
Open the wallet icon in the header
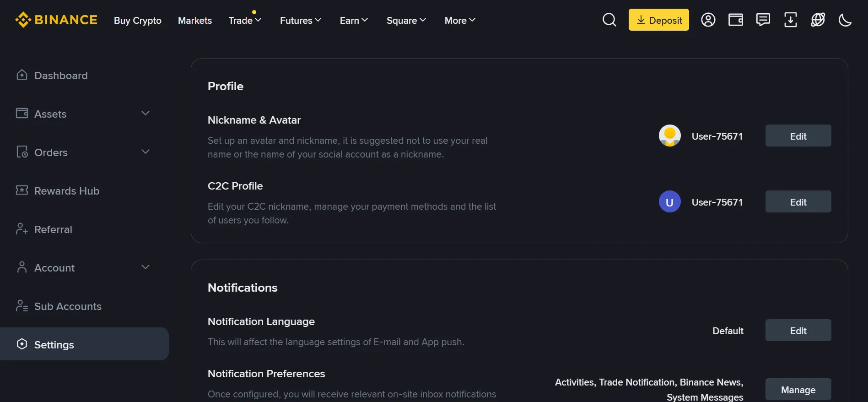click(735, 20)
